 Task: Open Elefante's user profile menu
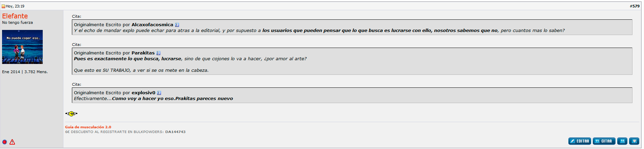15,16
